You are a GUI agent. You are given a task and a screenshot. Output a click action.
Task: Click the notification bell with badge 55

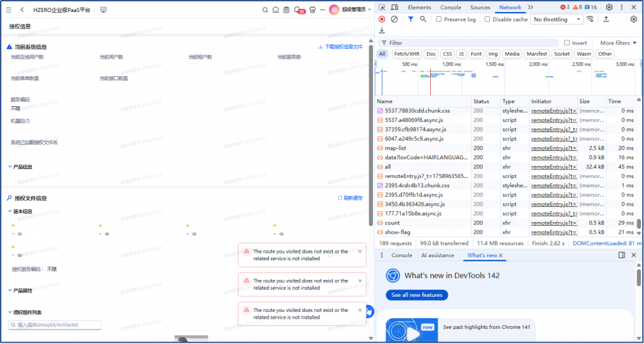click(299, 10)
